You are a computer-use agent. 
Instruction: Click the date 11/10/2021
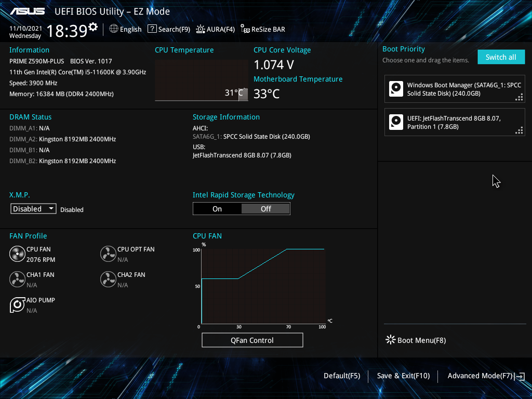pyautogui.click(x=25, y=29)
